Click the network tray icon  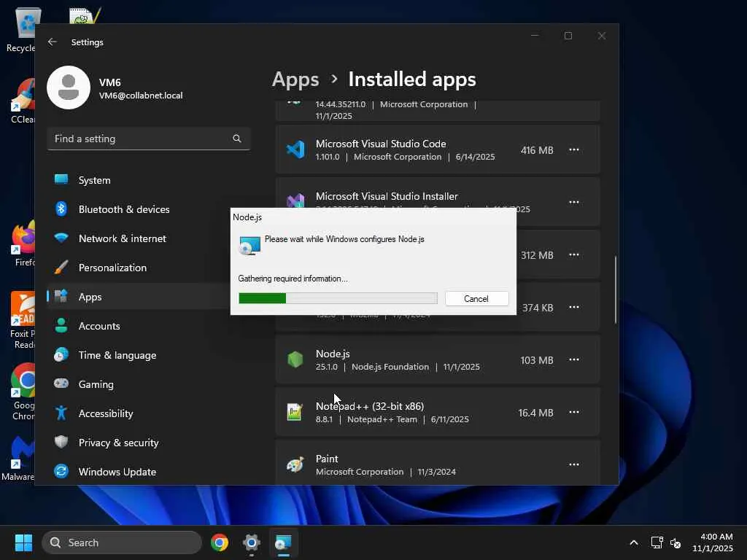pyautogui.click(x=657, y=542)
